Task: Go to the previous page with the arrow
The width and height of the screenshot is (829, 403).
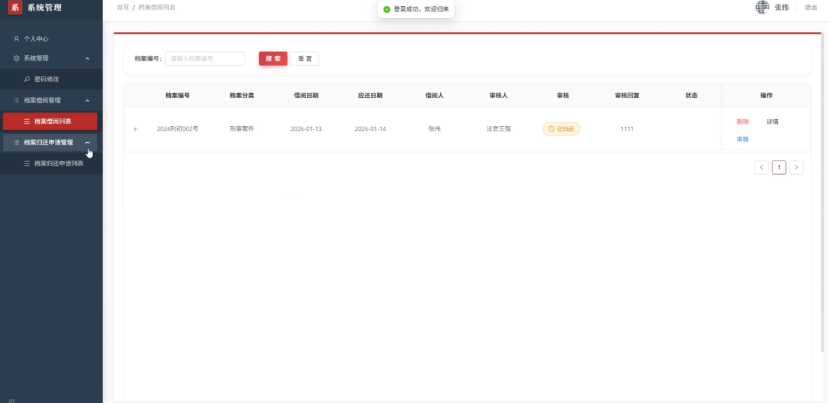Action: point(761,168)
